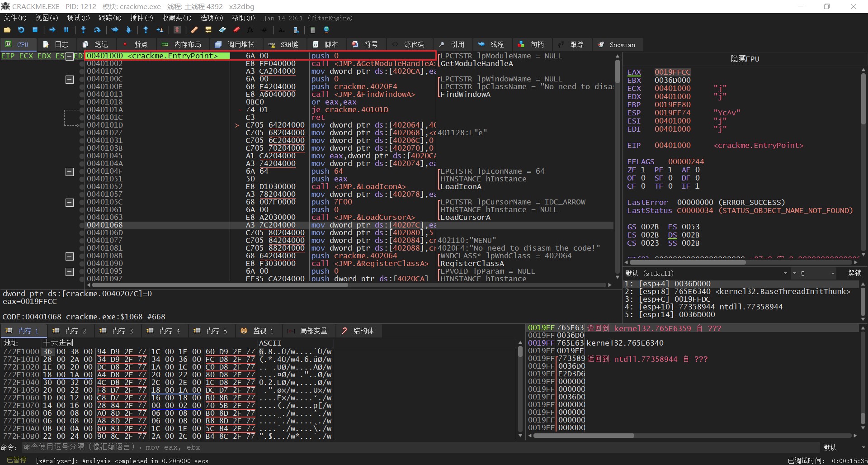Image resolution: width=868 pixels, height=465 pixels.
Task: Toggle breakpoint dot at address 00401018
Action: pos(82,102)
